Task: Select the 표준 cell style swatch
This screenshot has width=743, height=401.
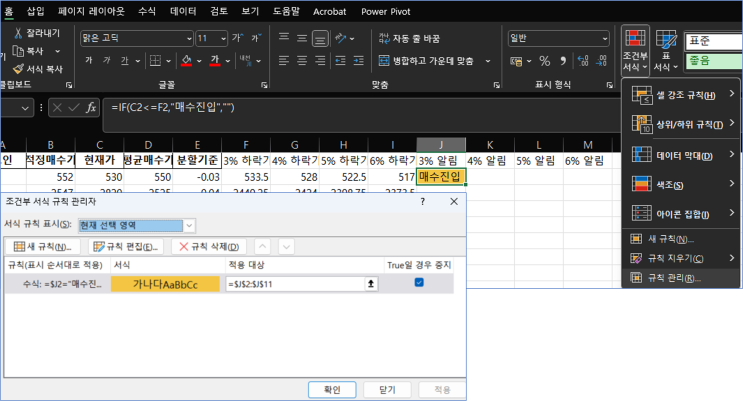Action: (x=714, y=41)
